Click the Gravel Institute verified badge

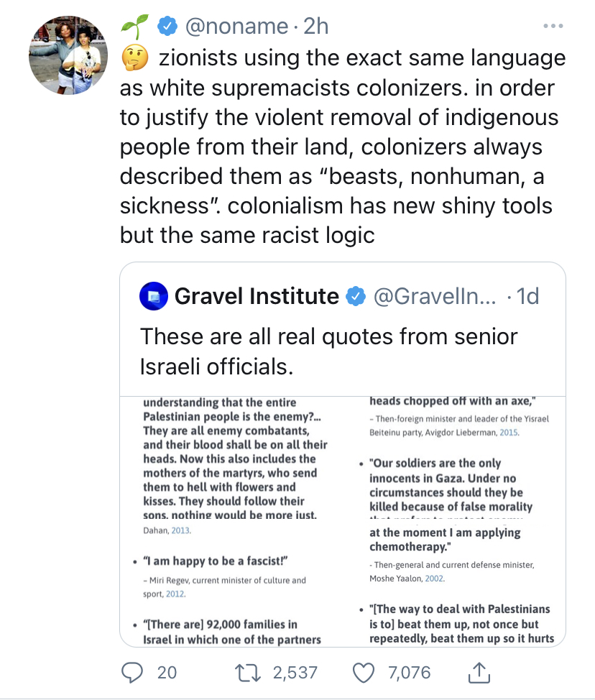pyautogui.click(x=356, y=296)
